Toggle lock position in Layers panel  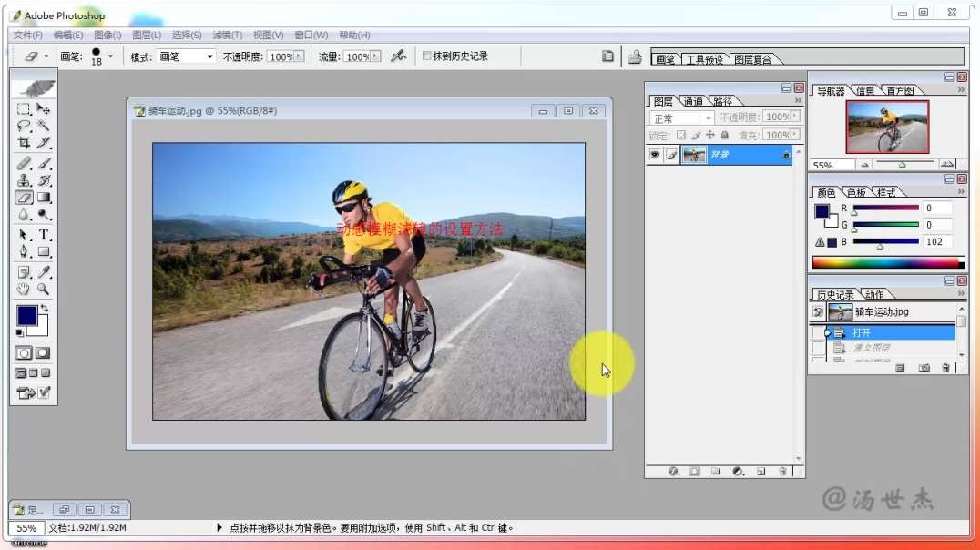(710, 135)
